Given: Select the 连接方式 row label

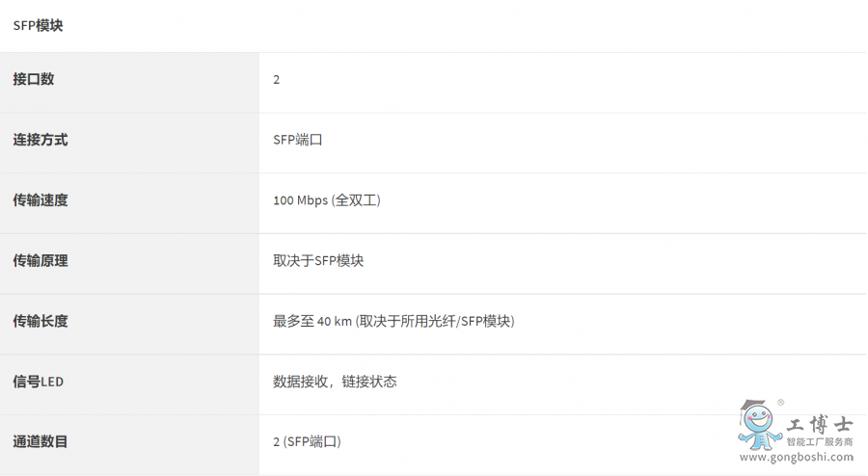Looking at the screenshot, I should coord(41,140).
